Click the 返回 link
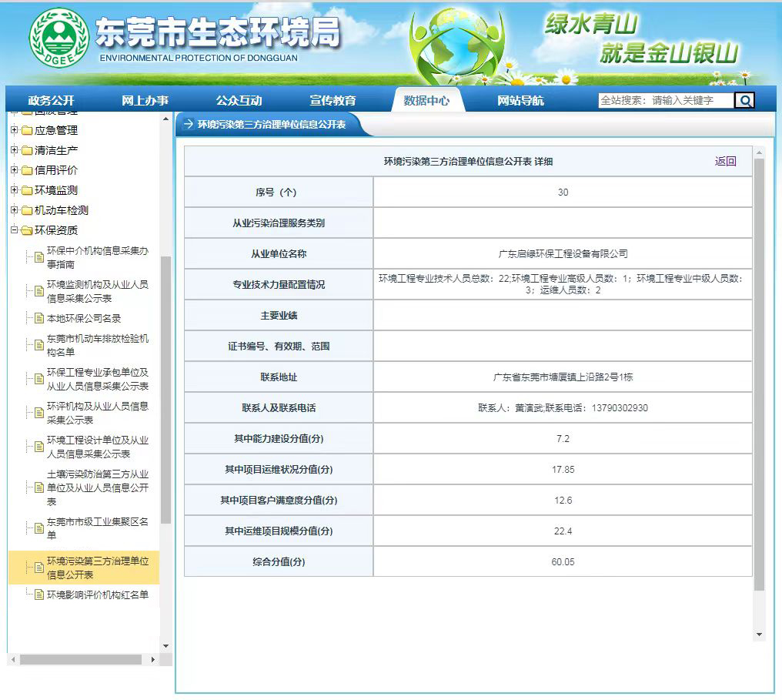This screenshot has width=782, height=700. pyautogui.click(x=725, y=160)
